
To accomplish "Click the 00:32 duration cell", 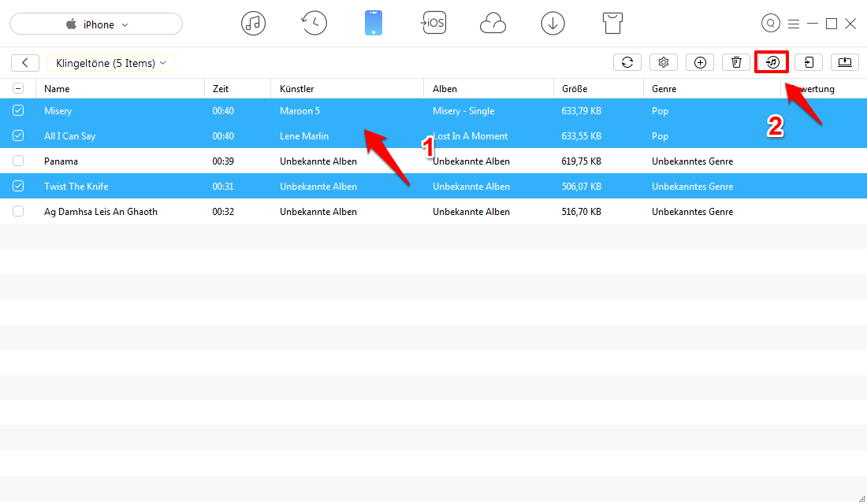I will pyautogui.click(x=223, y=212).
